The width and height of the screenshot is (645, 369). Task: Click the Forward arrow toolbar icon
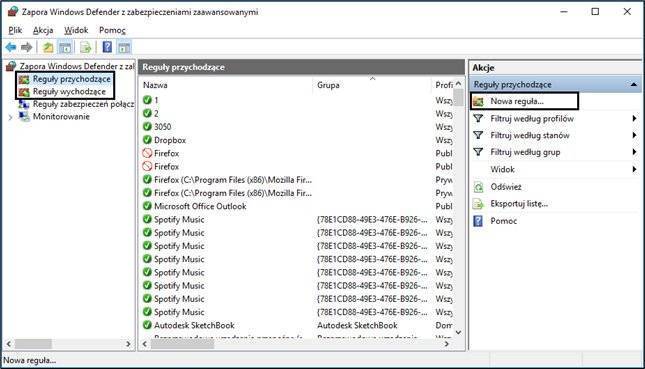(x=26, y=47)
